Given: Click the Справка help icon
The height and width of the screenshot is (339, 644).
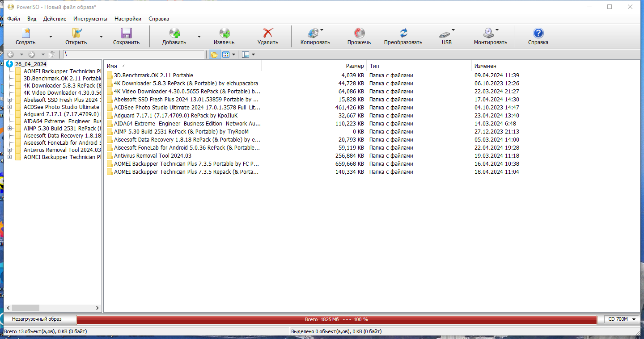Looking at the screenshot, I should pos(538,33).
